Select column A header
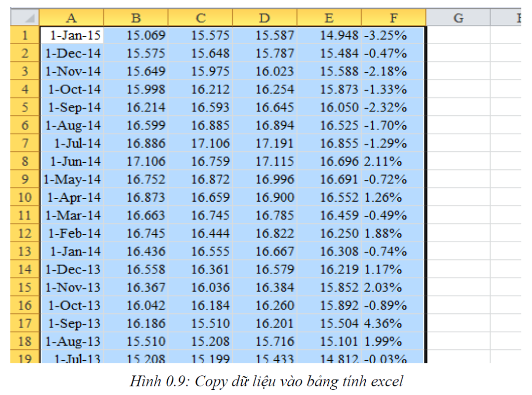 click(x=72, y=19)
